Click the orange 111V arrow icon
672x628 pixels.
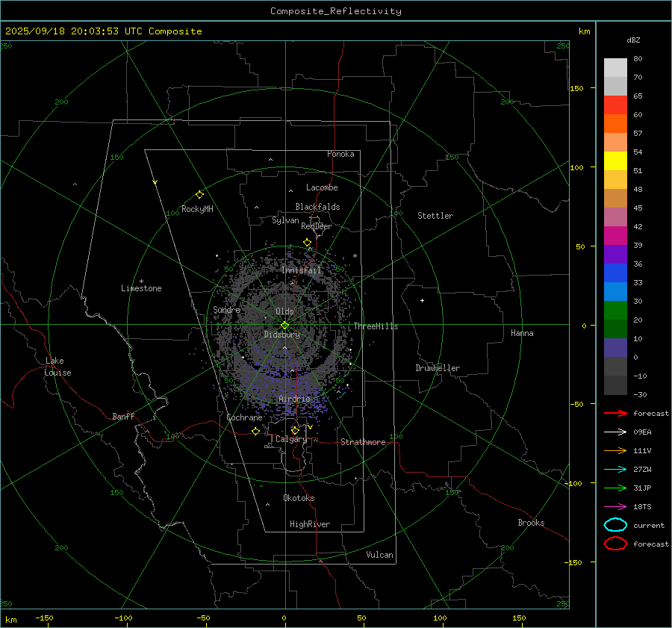[x=615, y=450]
